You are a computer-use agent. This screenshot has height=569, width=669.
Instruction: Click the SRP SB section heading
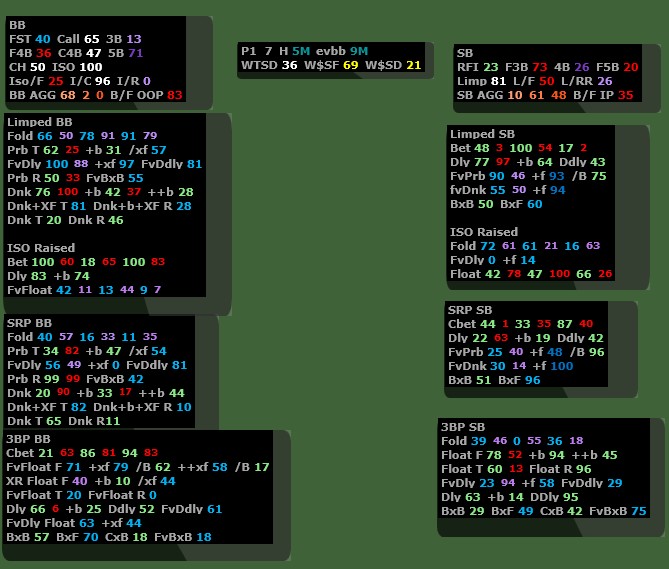[472, 310]
